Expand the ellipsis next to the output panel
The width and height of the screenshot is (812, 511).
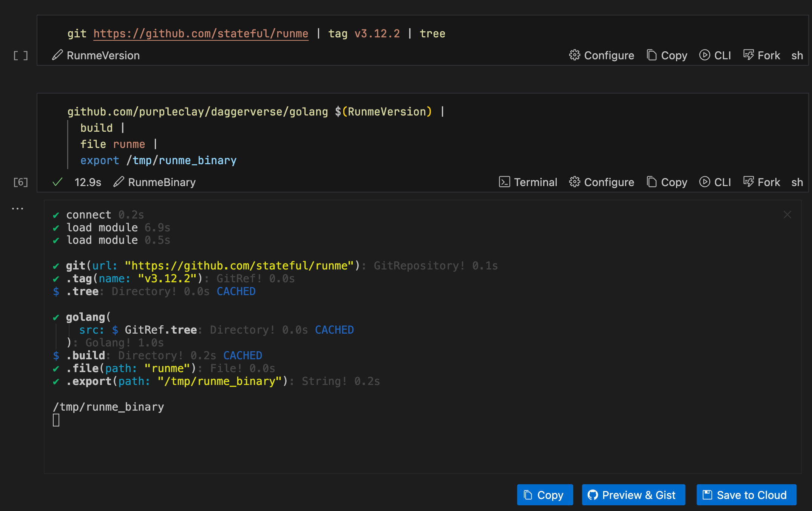pos(18,208)
